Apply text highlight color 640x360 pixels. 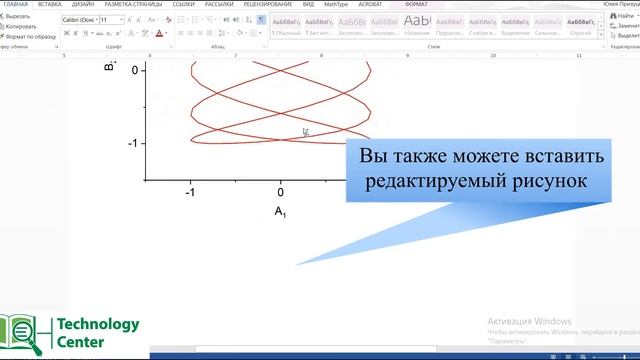click(x=144, y=33)
